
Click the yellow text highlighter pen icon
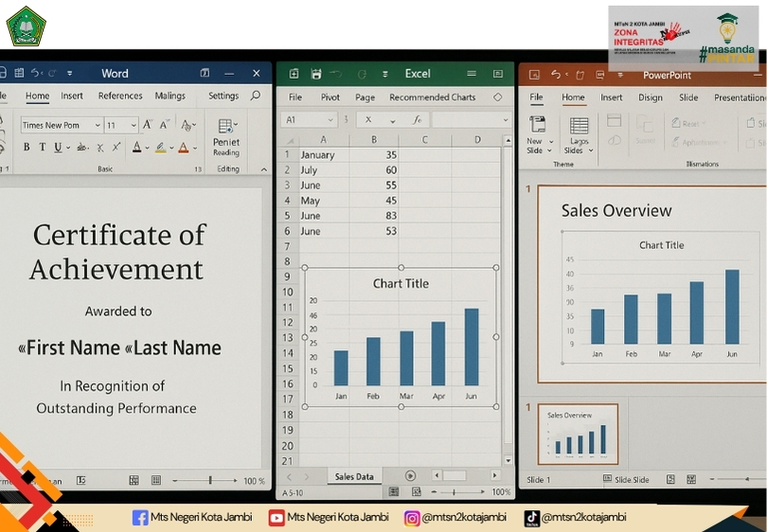pos(160,147)
